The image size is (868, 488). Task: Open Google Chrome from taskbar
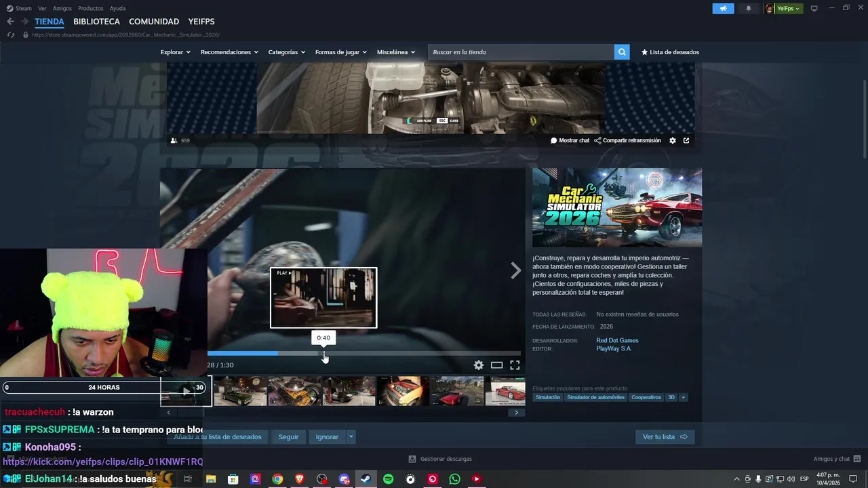(x=277, y=479)
